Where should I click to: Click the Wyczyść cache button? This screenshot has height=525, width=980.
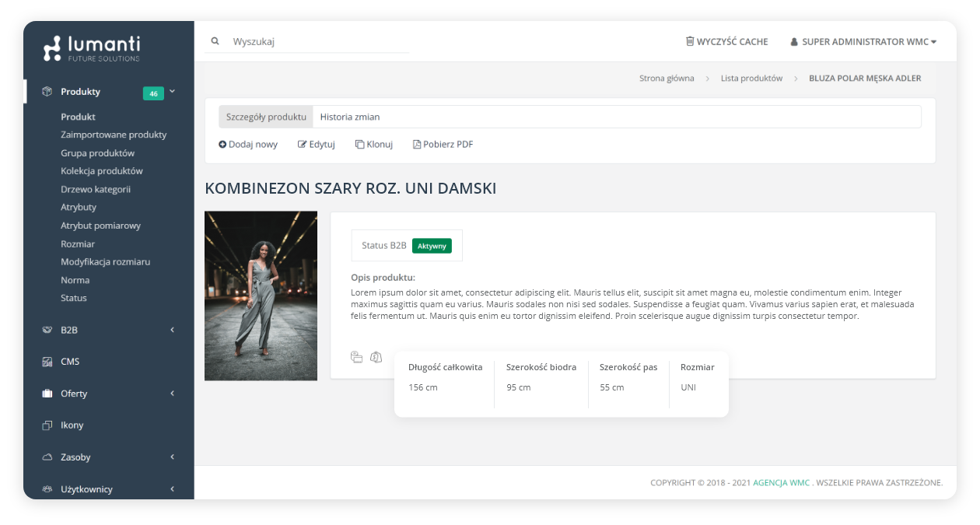726,42
